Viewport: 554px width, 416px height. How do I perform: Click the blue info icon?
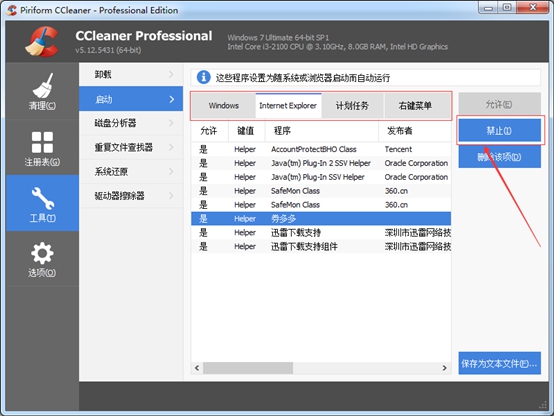click(x=204, y=77)
